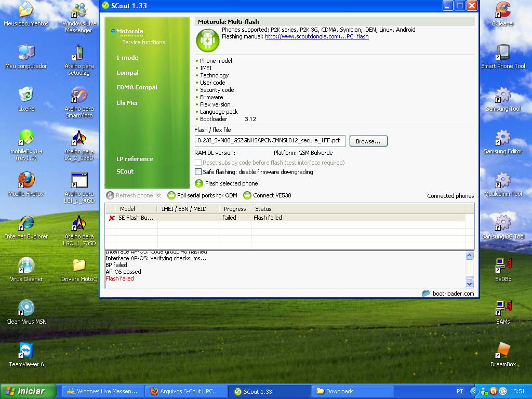
Task: Switch to the I-mode section
Action: point(127,58)
